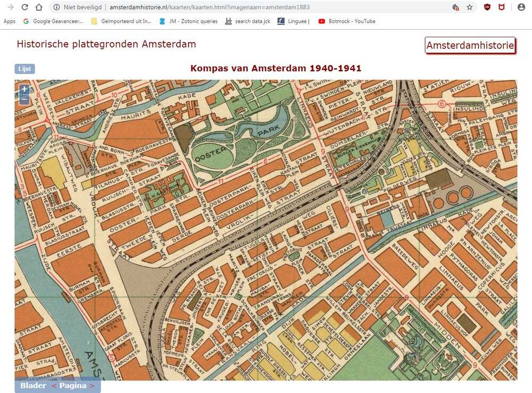Open the 'search data jck' bookmark
The height and width of the screenshot is (393, 532).
[248, 21]
